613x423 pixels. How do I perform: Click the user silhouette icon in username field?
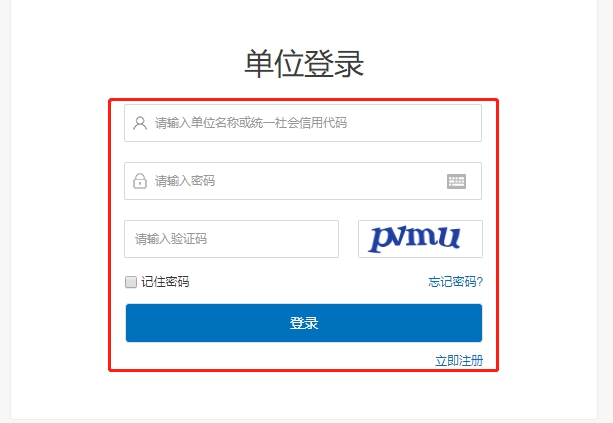(140, 123)
